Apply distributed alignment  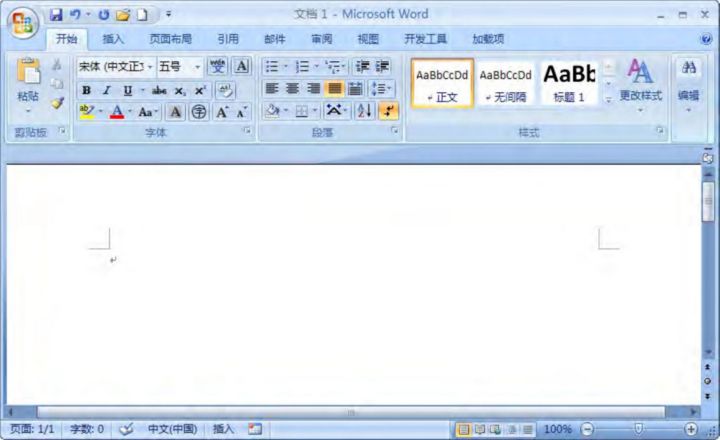pos(355,89)
